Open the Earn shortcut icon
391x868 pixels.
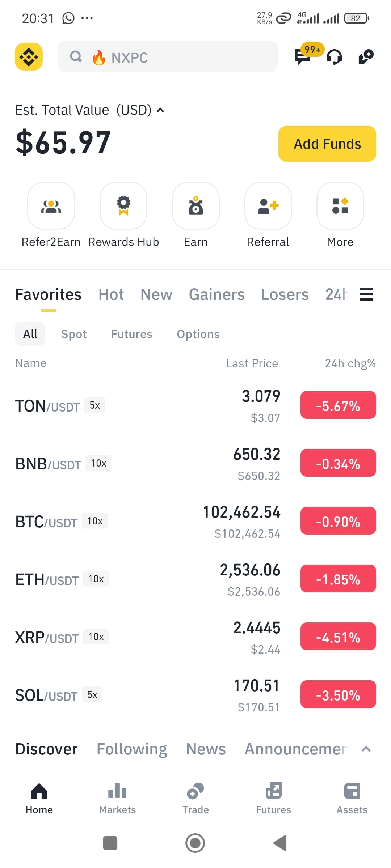click(196, 206)
